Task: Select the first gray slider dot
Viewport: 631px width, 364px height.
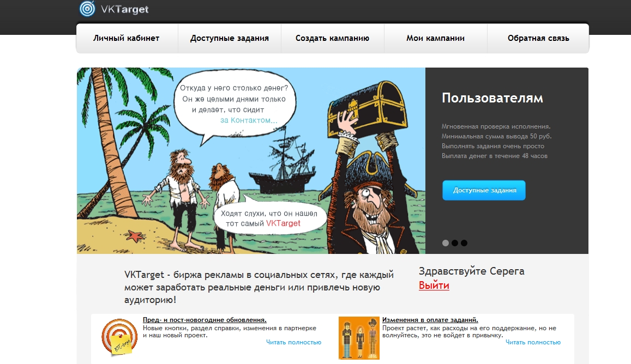Action: tap(446, 243)
